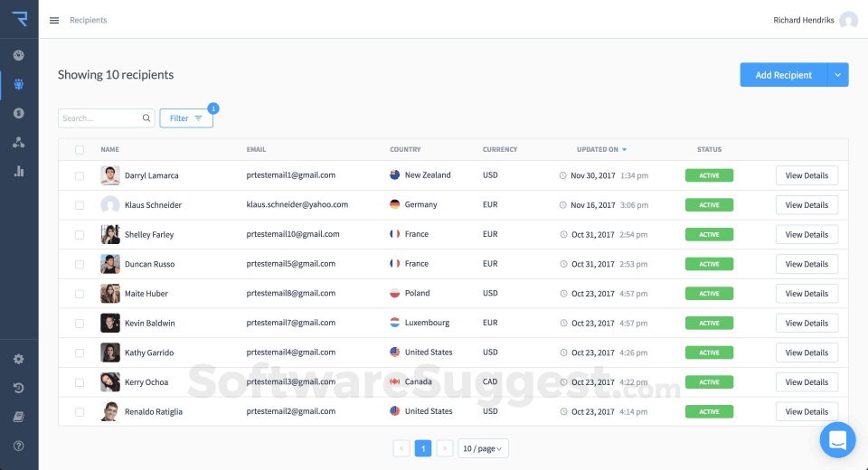The width and height of the screenshot is (868, 470).
Task: Open the 10 / page dropdown
Action: [483, 448]
